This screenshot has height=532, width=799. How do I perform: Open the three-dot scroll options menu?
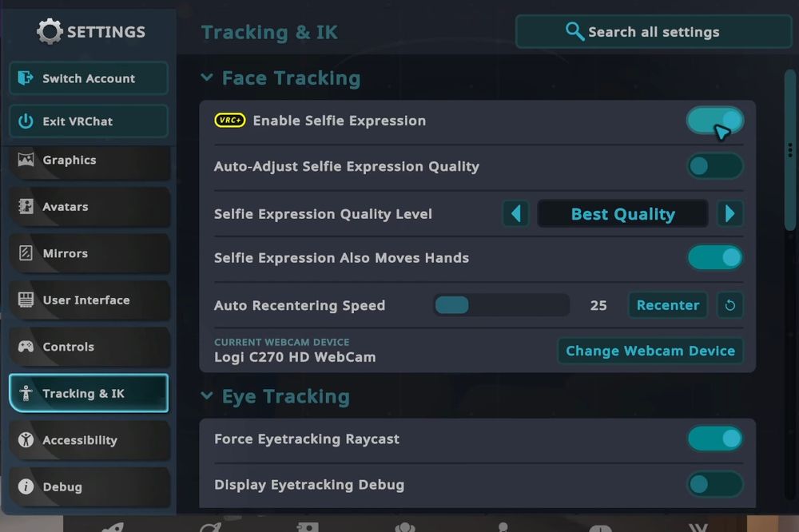tap(790, 150)
